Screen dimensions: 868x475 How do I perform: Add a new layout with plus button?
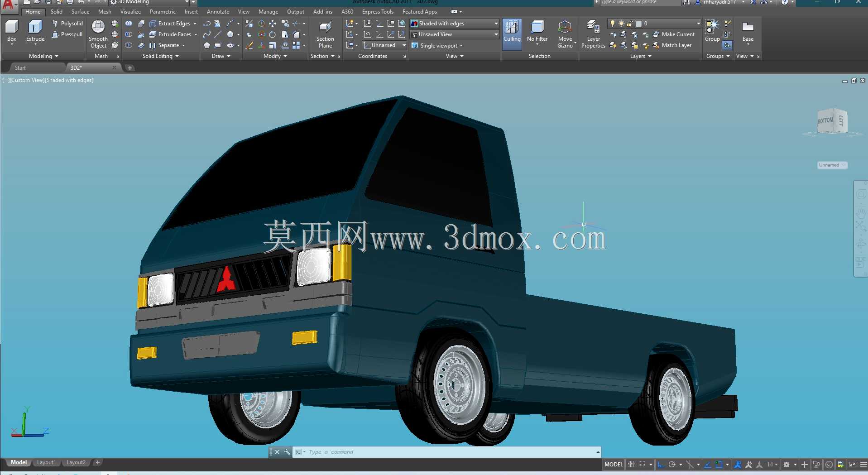pyautogui.click(x=97, y=462)
